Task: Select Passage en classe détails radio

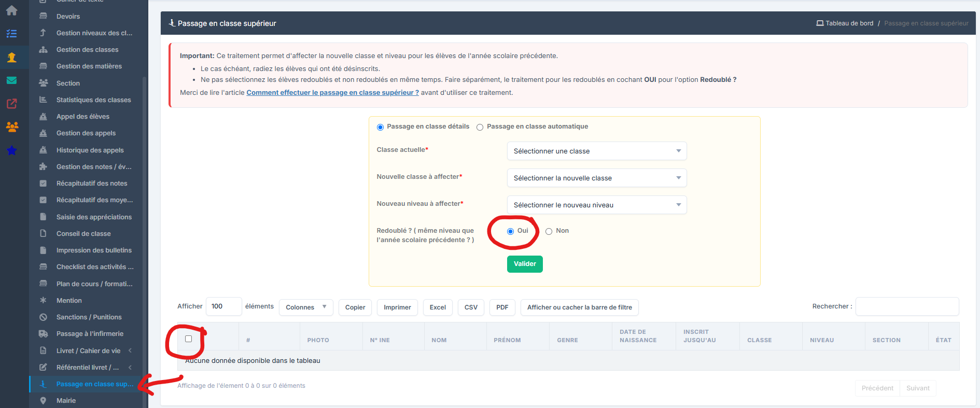Action: click(x=380, y=127)
